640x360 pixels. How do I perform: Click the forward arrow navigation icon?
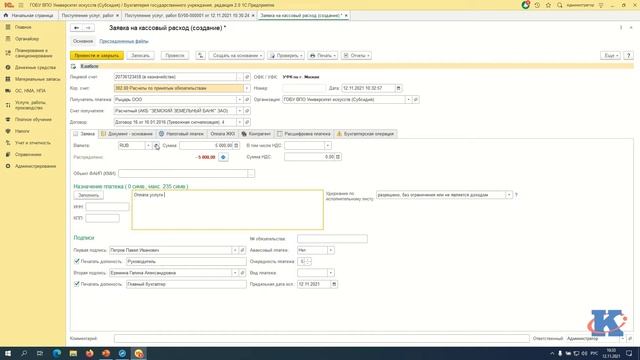point(88,28)
